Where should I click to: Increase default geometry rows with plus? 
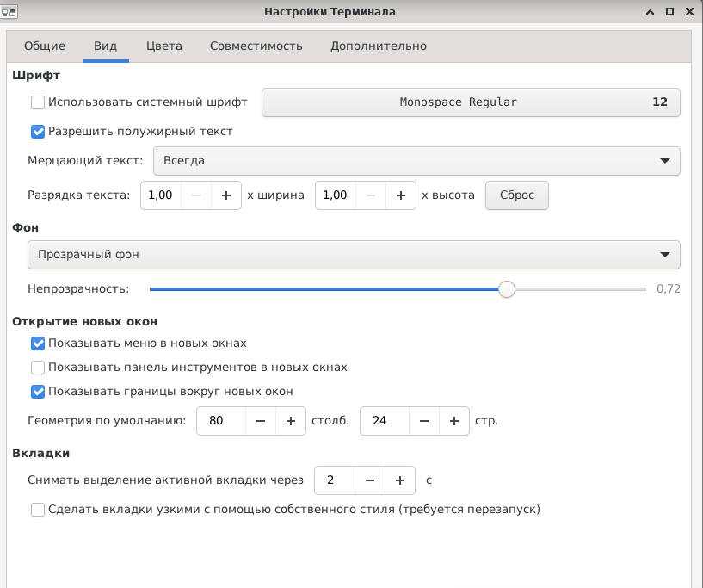point(453,421)
